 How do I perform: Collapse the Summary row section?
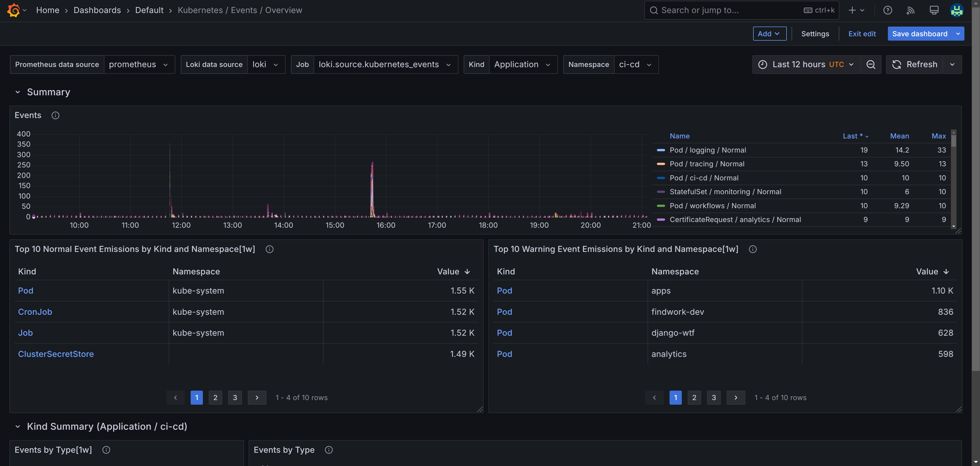[18, 92]
